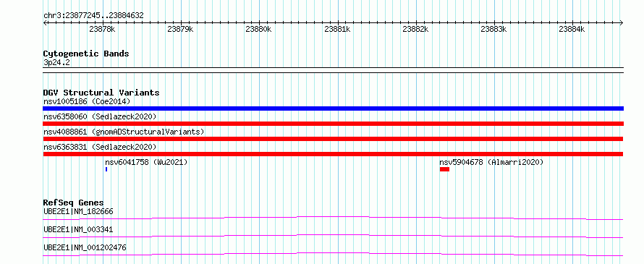Click the 23884k ruler tick label
This screenshot has height=264, width=644.
(x=572, y=29)
